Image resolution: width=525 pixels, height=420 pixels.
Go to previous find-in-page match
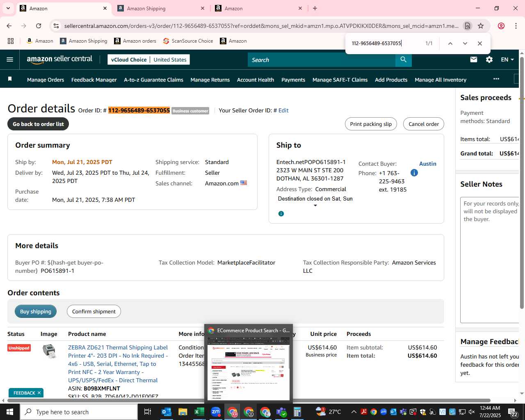coord(450,43)
